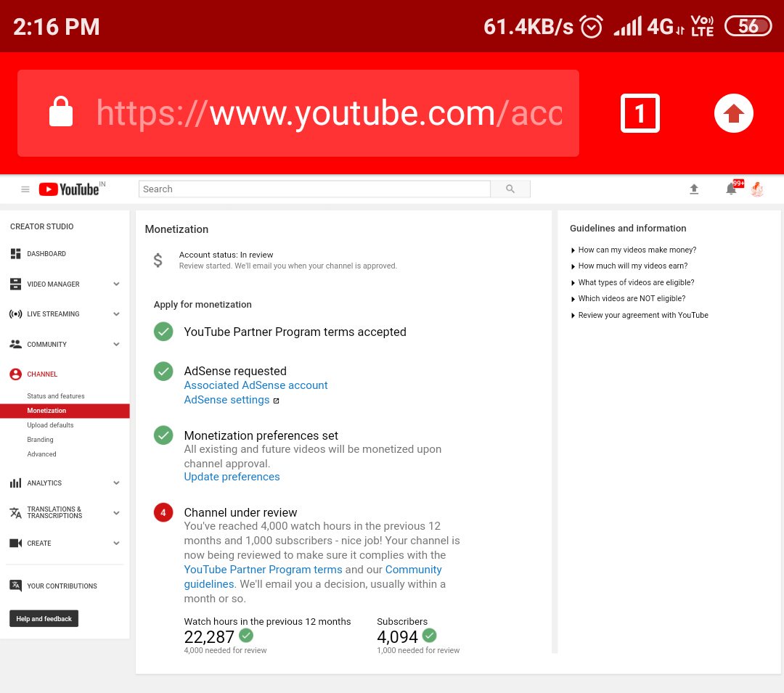Click the green check next to 22,287 watch hours
The height and width of the screenshot is (693, 784).
point(246,636)
